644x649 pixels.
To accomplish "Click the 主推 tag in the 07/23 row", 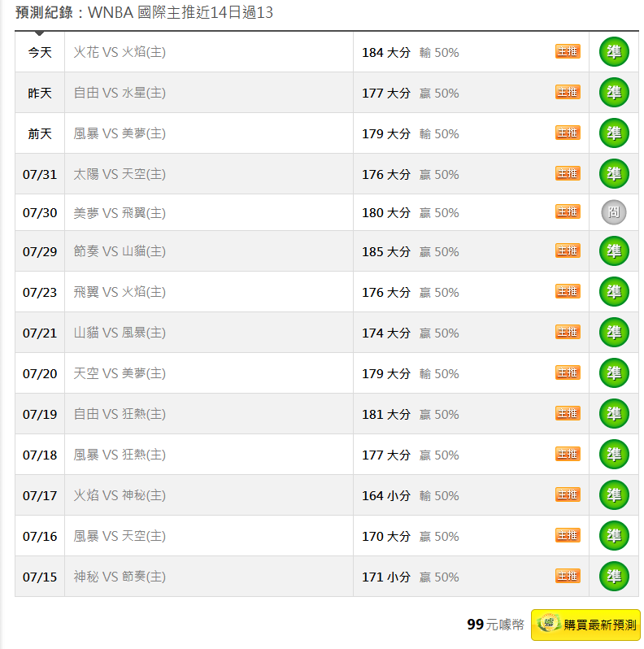I will 568,291.
